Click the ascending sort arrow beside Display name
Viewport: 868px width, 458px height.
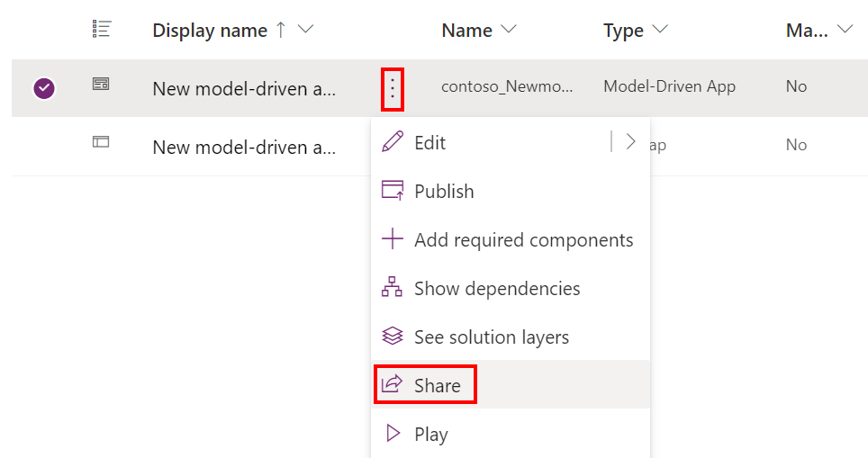coord(281,30)
